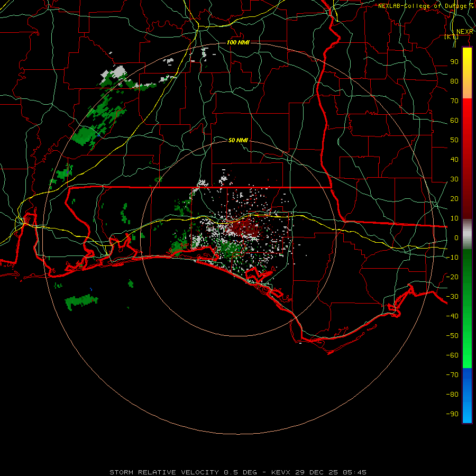This screenshot has width=476, height=476.
Task: Click the 100 NMI range ring label
Action: [x=238, y=42]
